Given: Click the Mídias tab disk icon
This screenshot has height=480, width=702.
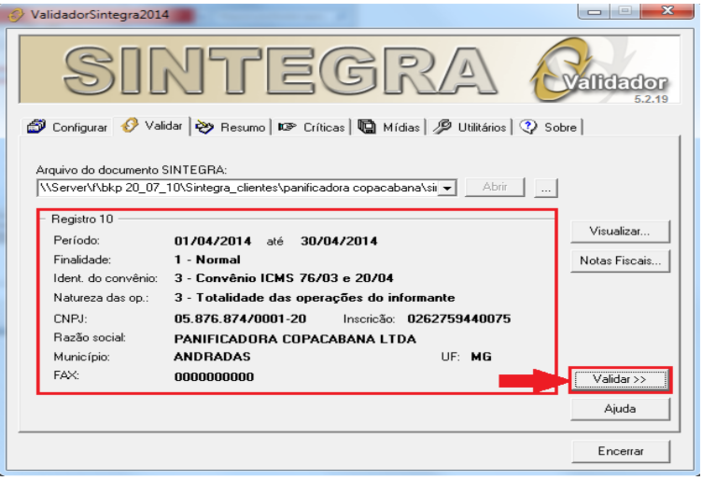Looking at the screenshot, I should point(366,127).
